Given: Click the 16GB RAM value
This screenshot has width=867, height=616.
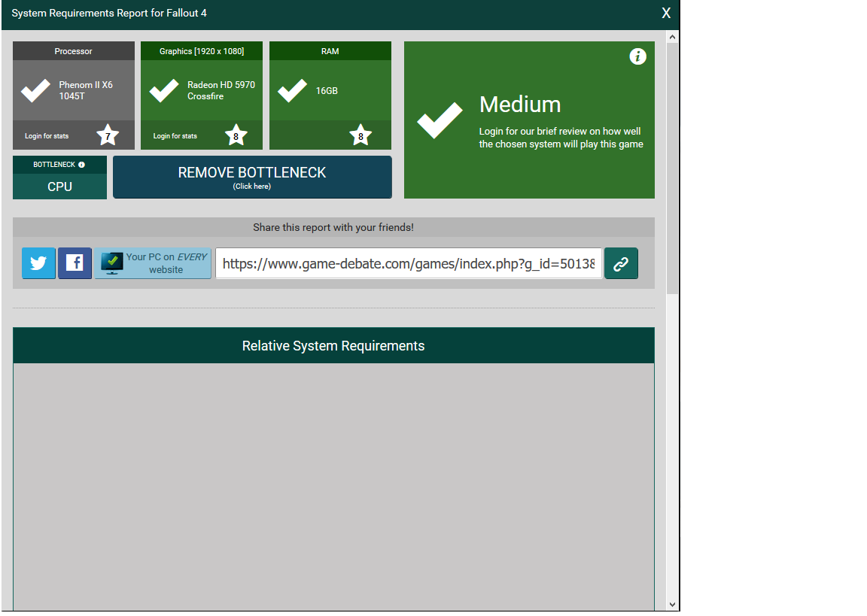Looking at the screenshot, I should tap(327, 90).
